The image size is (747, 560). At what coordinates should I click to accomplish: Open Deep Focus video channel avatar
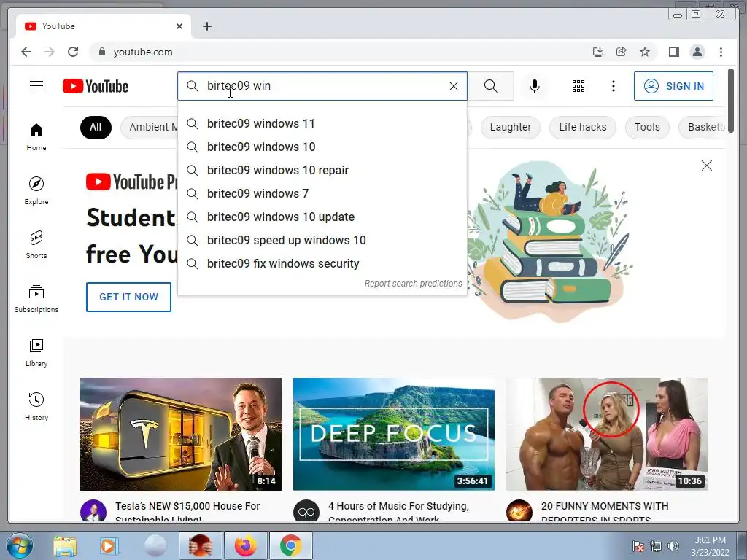coord(306,511)
